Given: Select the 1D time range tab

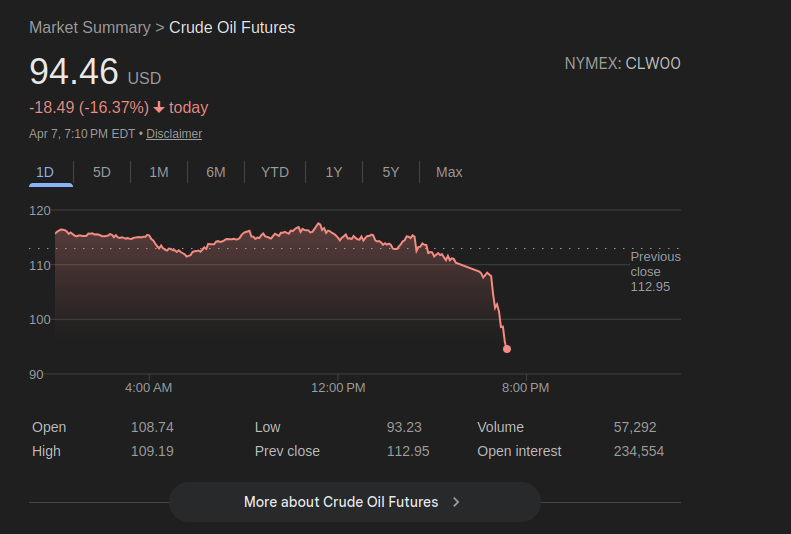Looking at the screenshot, I should 45,172.
